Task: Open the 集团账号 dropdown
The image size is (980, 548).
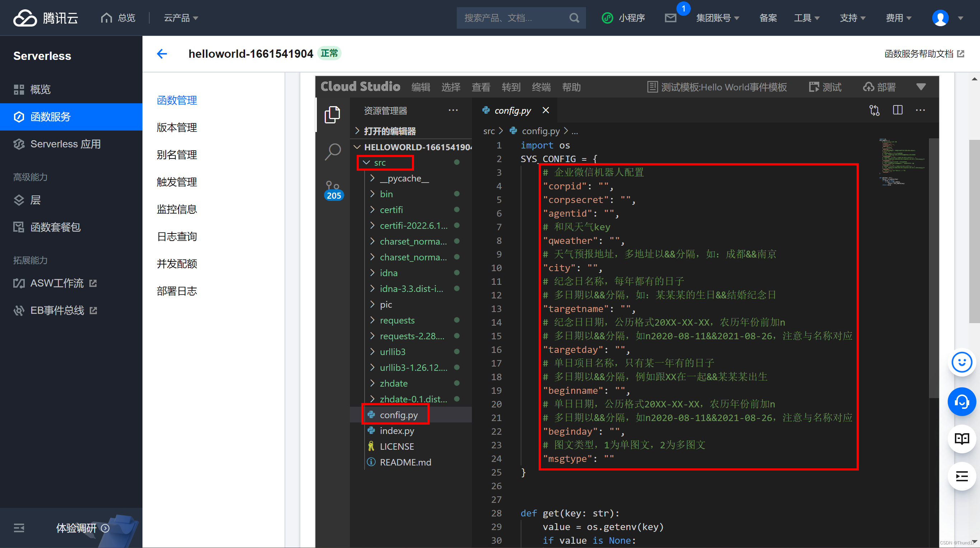Action: point(717,18)
